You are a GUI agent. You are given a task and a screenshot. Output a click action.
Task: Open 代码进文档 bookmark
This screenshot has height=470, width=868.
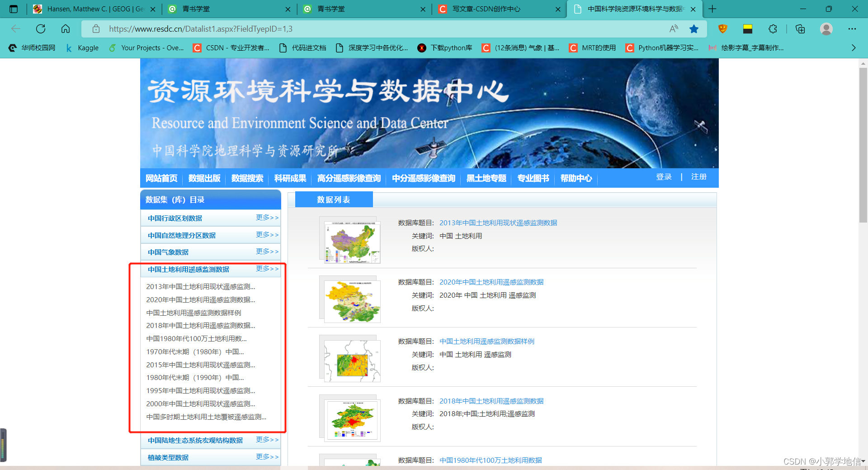pyautogui.click(x=303, y=47)
